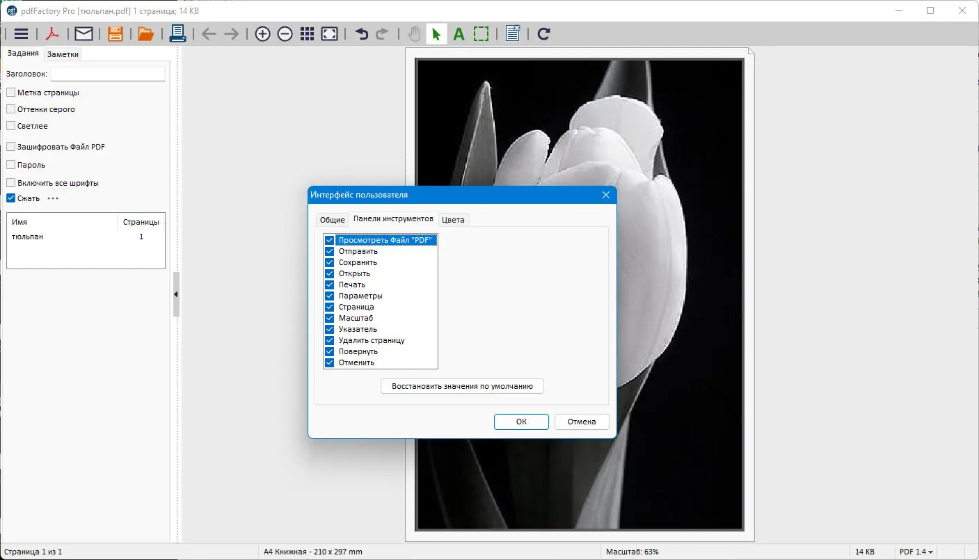
Task: Uncheck "Повернуть" in the toolbar list
Action: tap(330, 351)
